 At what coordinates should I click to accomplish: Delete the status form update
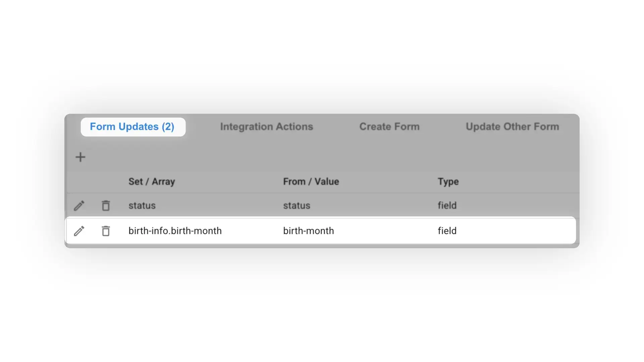[105, 205]
